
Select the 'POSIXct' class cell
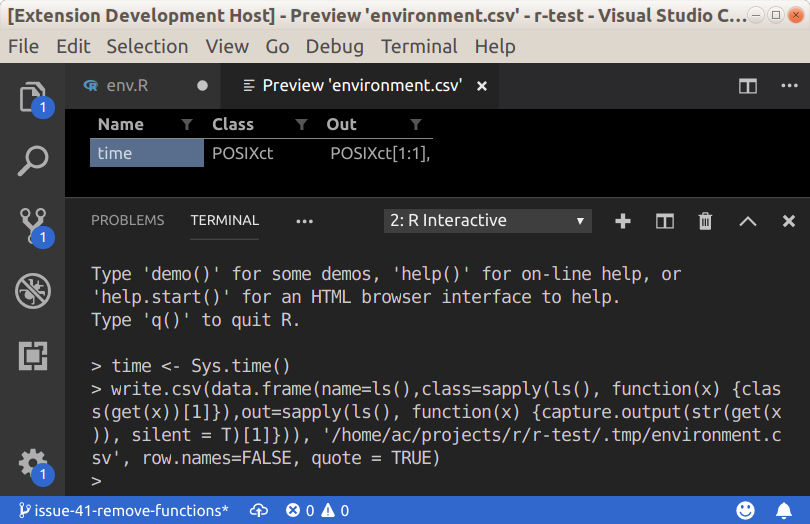click(x=261, y=153)
